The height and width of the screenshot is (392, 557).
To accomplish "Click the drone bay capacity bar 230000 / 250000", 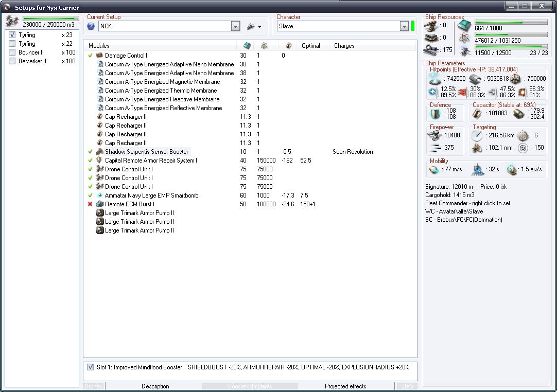I will [x=51, y=19].
